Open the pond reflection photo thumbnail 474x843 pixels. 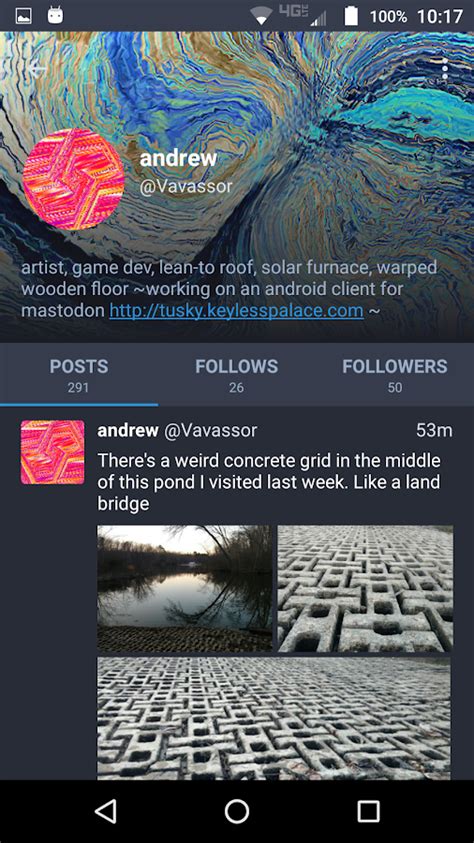(184, 588)
